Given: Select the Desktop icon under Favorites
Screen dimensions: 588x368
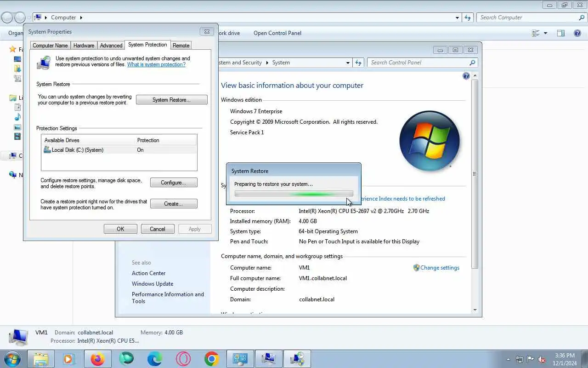Looking at the screenshot, I should tap(17, 59).
